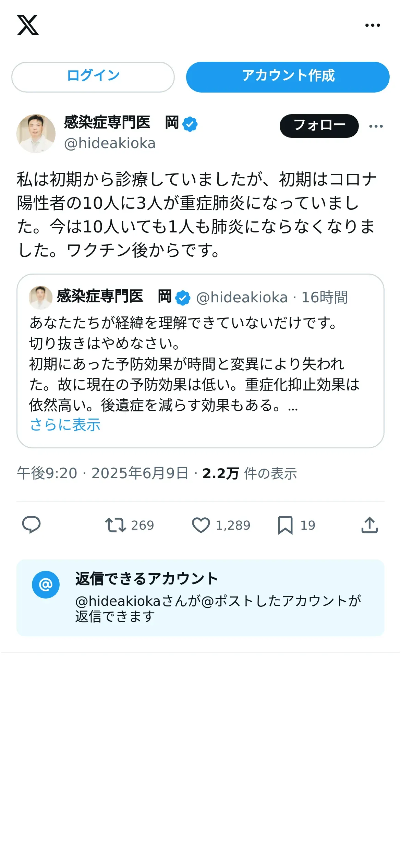Click verified badge in quoted post
Image resolution: width=401 pixels, height=868 pixels.
(x=183, y=298)
